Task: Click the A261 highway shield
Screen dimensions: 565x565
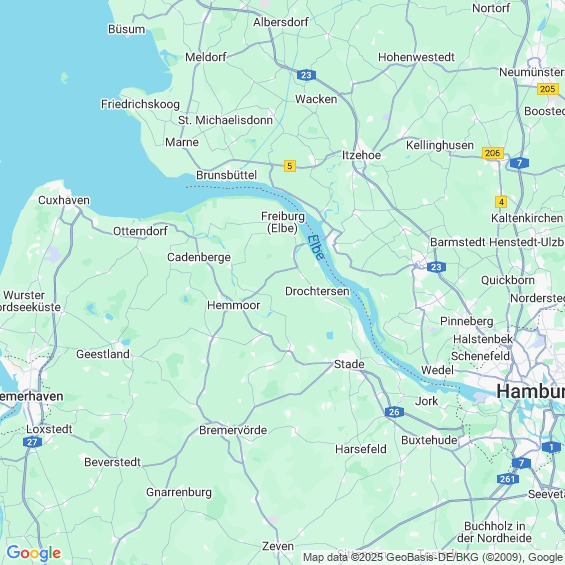Action: tap(508, 479)
